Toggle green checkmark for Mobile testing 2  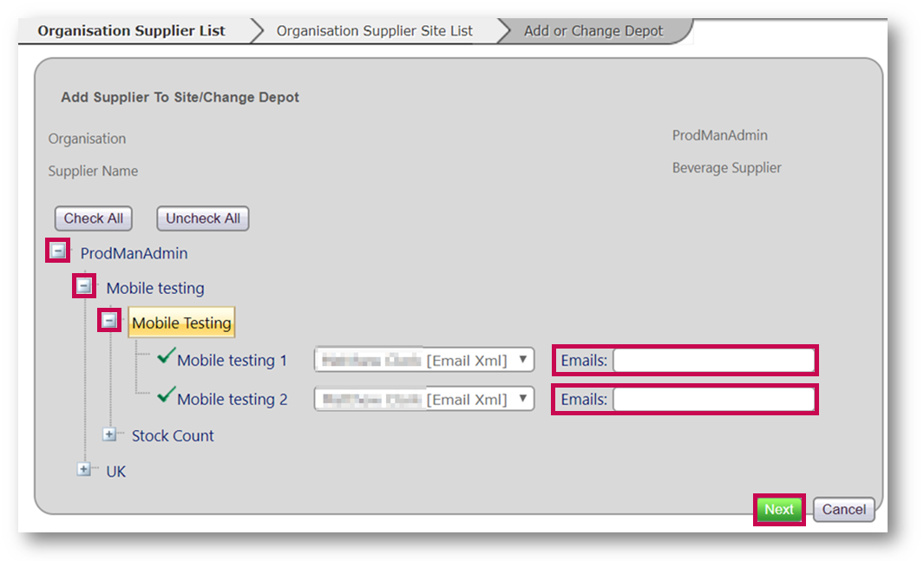(x=167, y=397)
